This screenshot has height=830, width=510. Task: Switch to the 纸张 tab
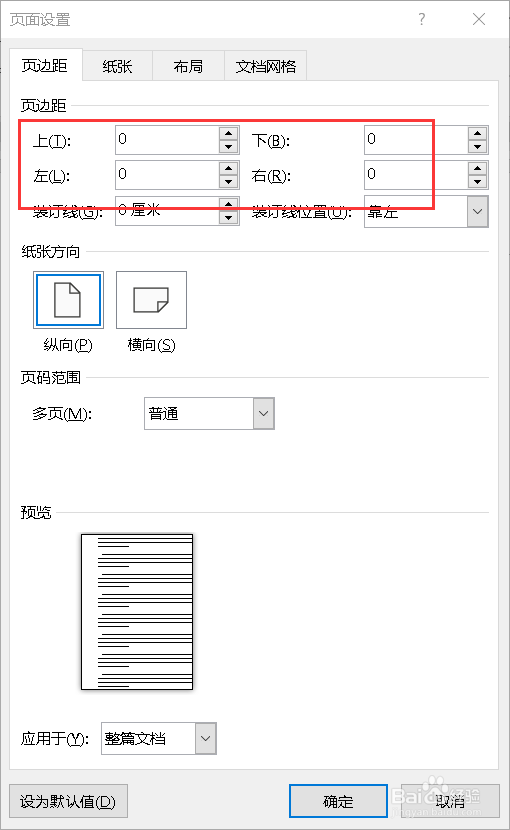(118, 66)
